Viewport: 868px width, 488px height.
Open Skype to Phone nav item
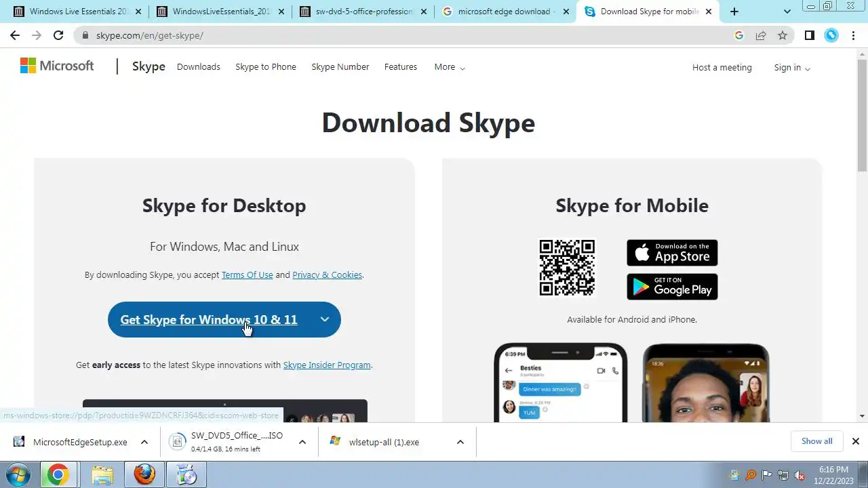(x=266, y=67)
